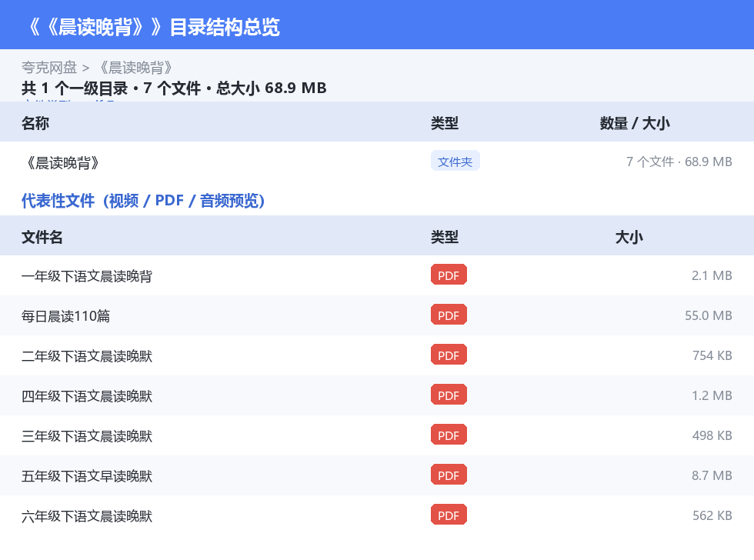Image resolution: width=754 pixels, height=560 pixels.
Task: Click the 754 KB size value
Action: 712,355
